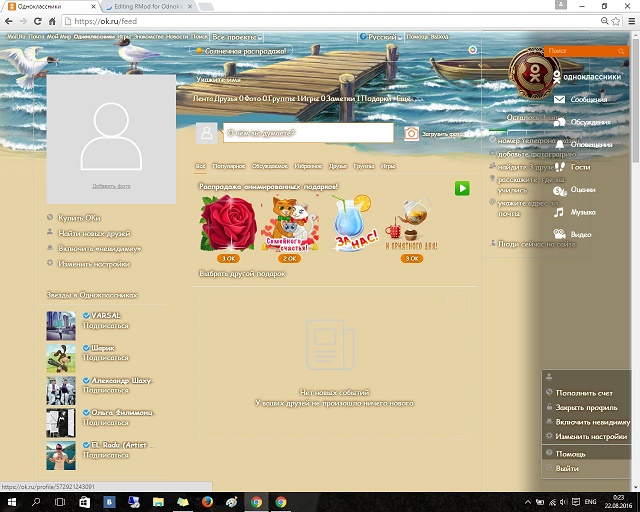This screenshot has width=640, height=512.
Task: Click Включить «невидимку» in left sidebar
Action: [x=100, y=248]
